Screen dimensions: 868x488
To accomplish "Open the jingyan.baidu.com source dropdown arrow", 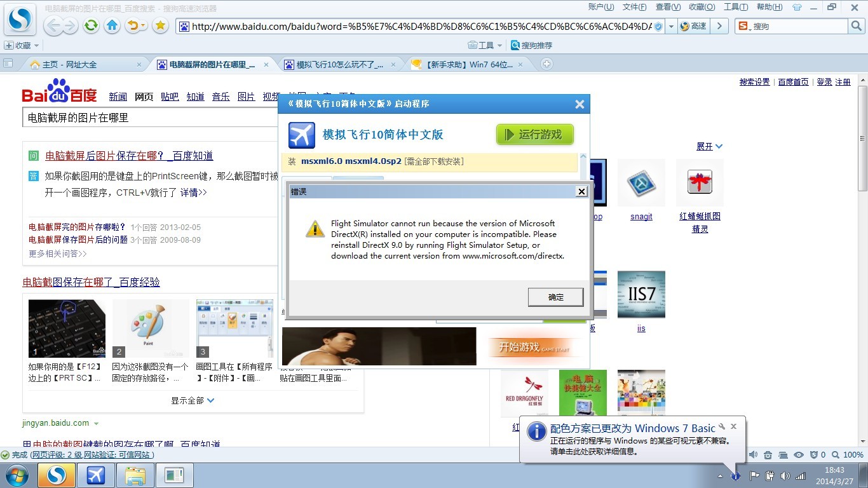I will point(96,423).
